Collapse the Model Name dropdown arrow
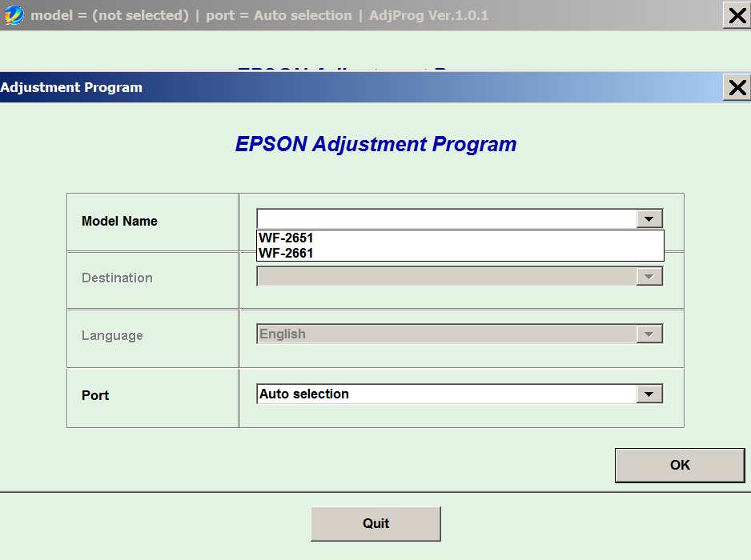This screenshot has width=751, height=560. pyautogui.click(x=649, y=219)
